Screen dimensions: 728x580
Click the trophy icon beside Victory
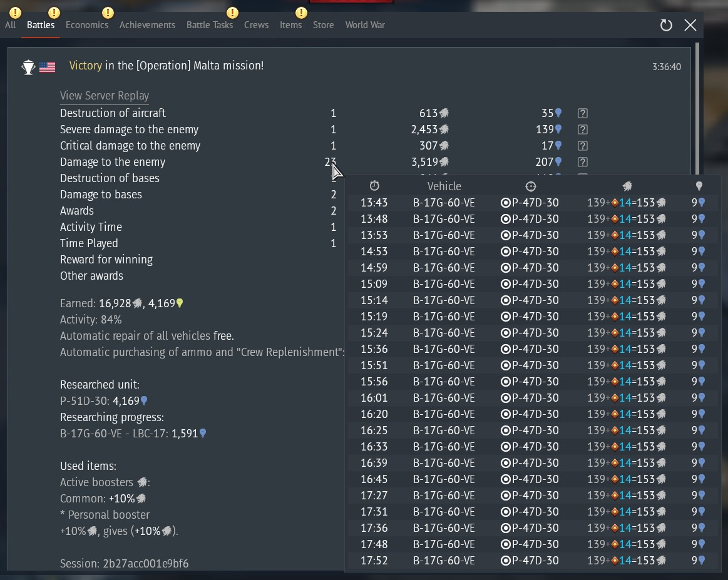pyautogui.click(x=28, y=67)
